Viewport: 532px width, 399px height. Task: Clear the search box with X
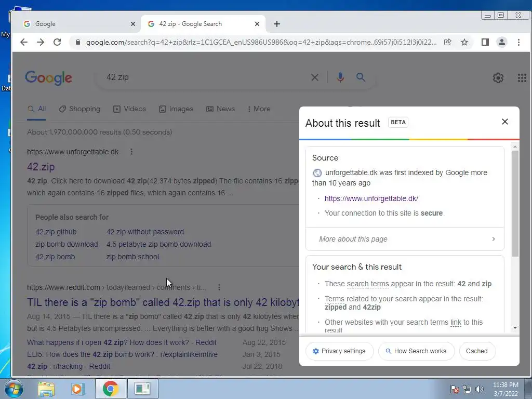point(314,77)
